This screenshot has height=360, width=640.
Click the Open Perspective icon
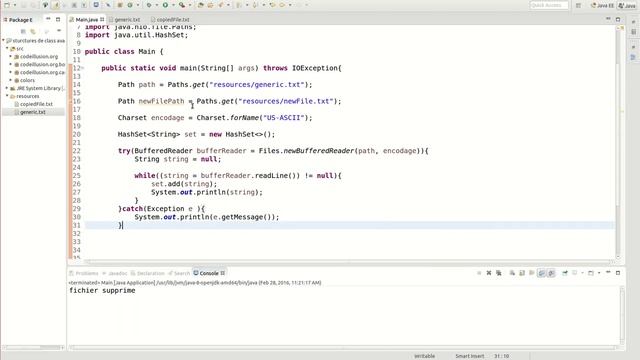point(578,5)
